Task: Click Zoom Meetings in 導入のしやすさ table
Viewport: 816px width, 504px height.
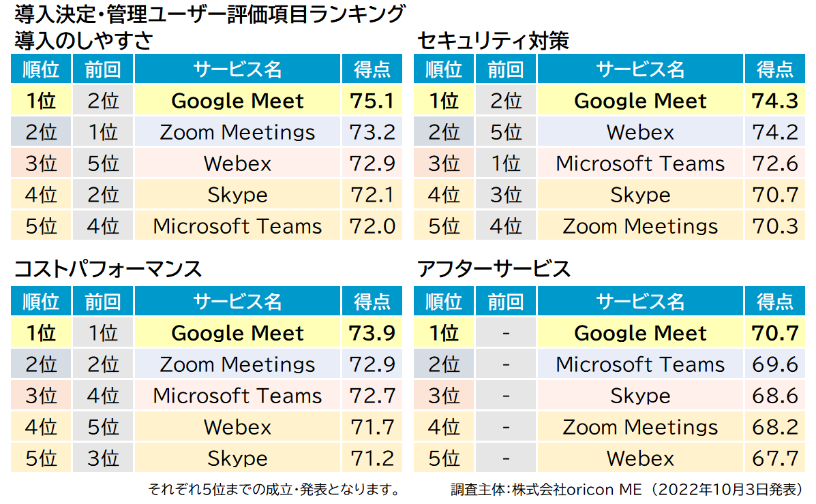Action: pos(237,132)
